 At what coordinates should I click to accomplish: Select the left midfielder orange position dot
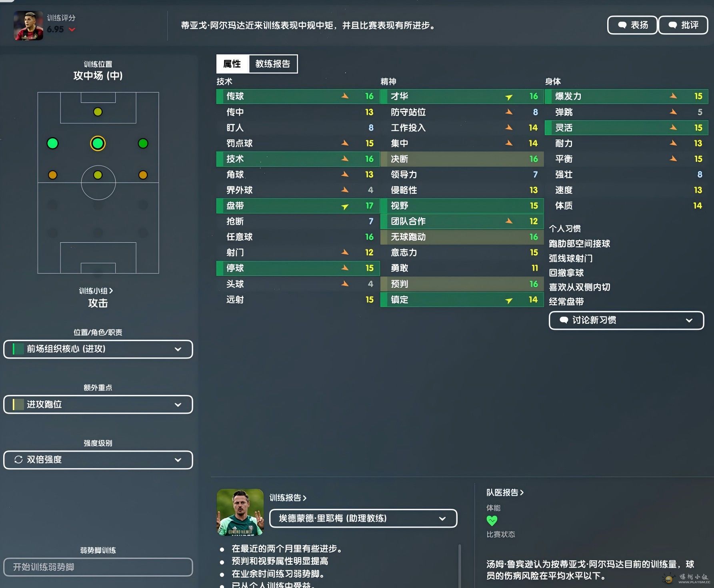pos(52,175)
